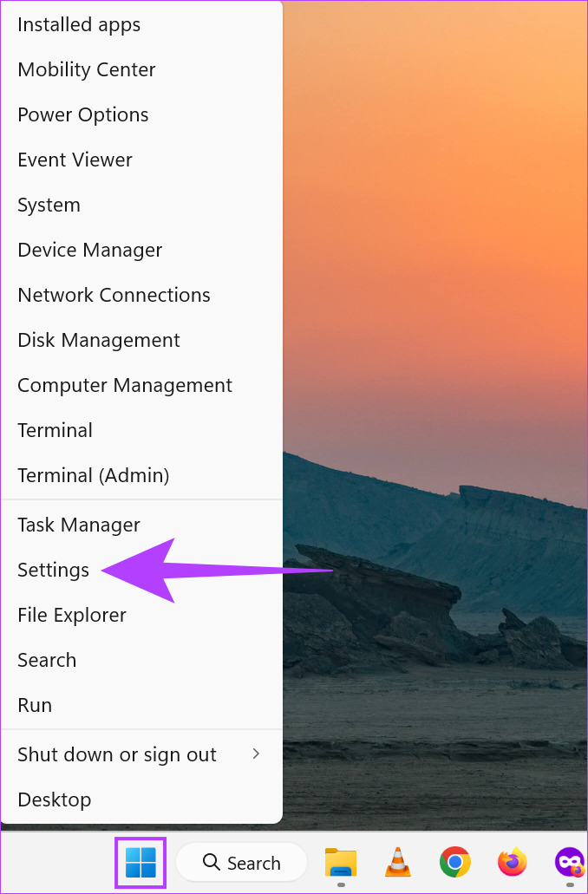Open the purple masked app icon
The width and height of the screenshot is (588, 894).
tap(571, 862)
